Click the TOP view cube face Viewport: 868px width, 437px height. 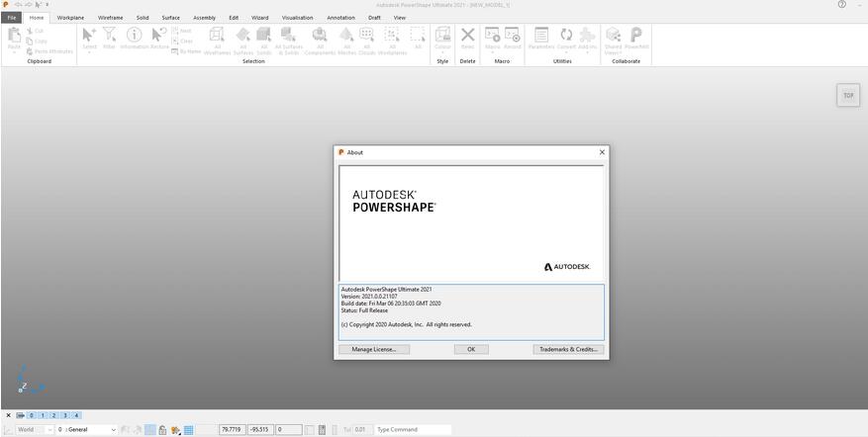point(848,95)
